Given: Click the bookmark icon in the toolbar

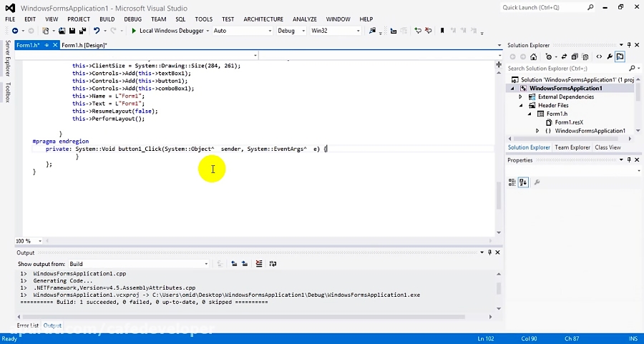Looking at the screenshot, I should coord(442,31).
